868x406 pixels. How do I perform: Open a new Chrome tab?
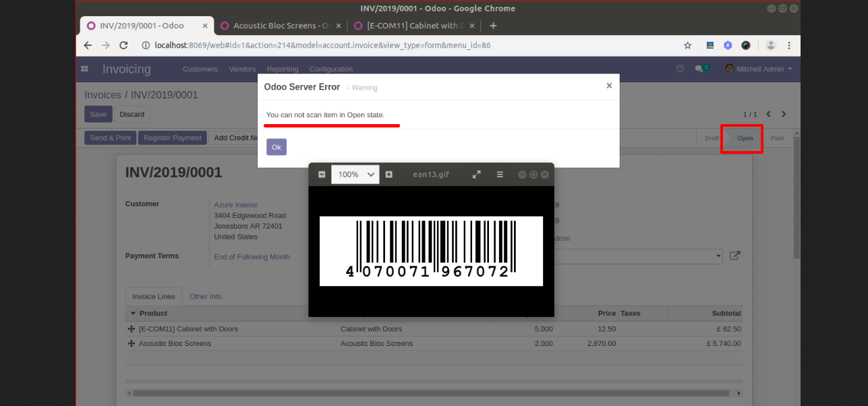point(493,26)
